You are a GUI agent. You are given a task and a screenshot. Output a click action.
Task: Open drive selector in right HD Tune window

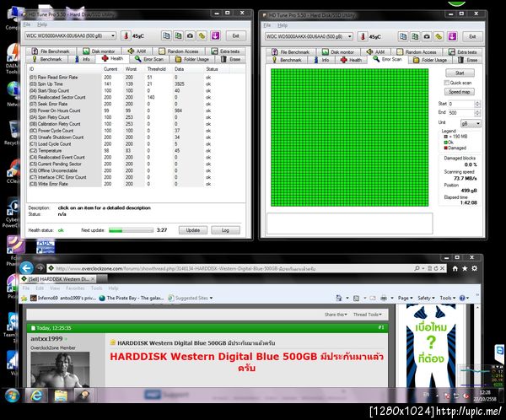point(309,36)
